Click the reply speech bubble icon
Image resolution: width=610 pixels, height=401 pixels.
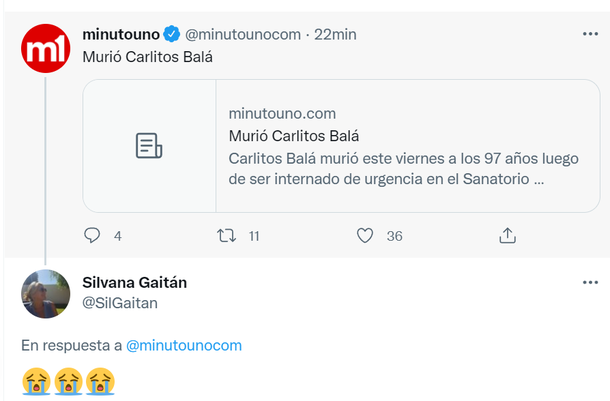coord(92,236)
